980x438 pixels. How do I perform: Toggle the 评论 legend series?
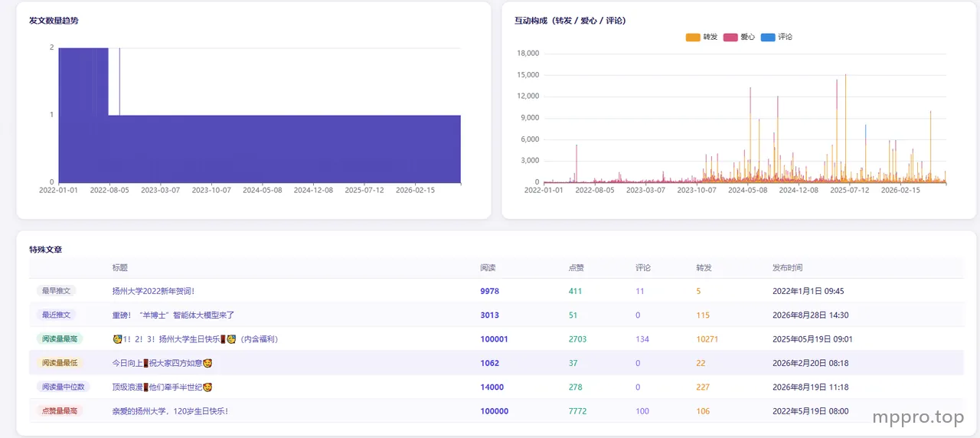[776, 37]
